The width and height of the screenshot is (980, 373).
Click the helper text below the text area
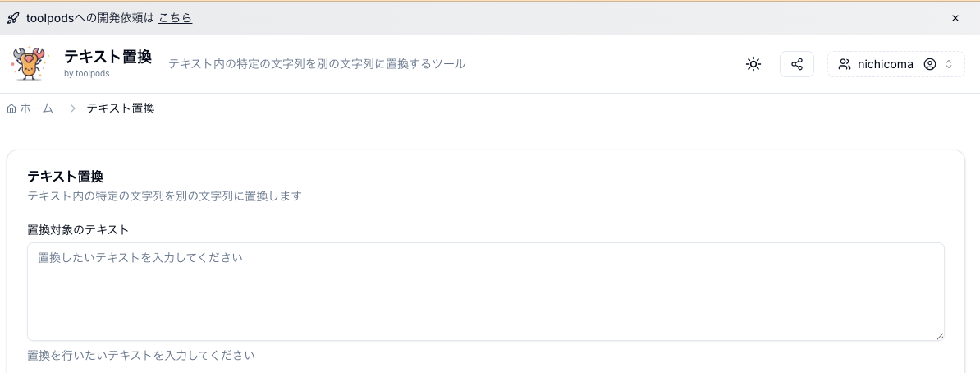140,355
